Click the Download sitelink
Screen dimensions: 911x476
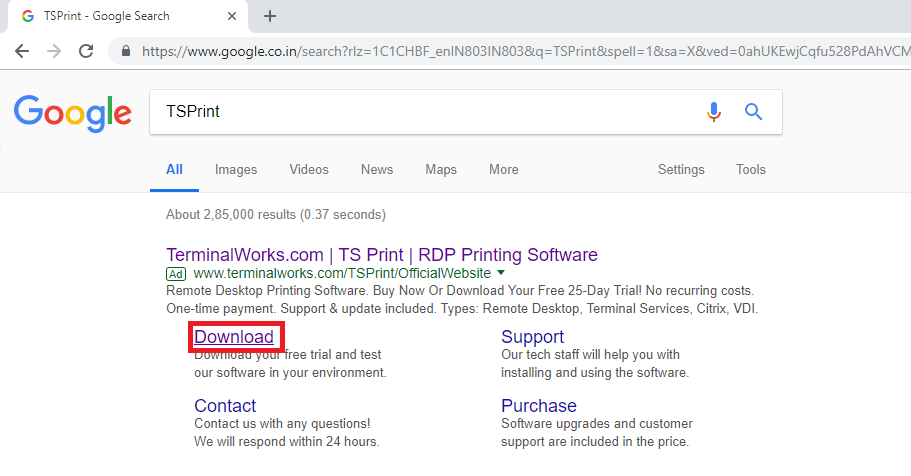234,337
